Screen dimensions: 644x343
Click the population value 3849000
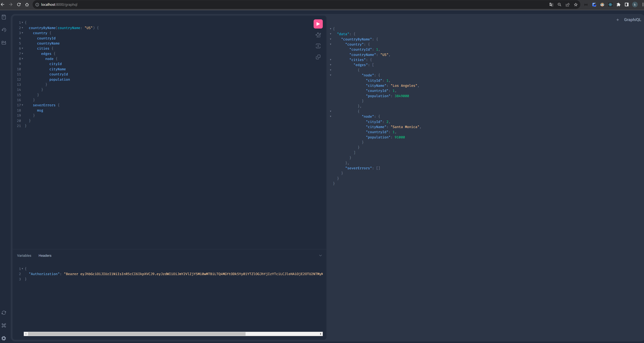click(x=402, y=96)
